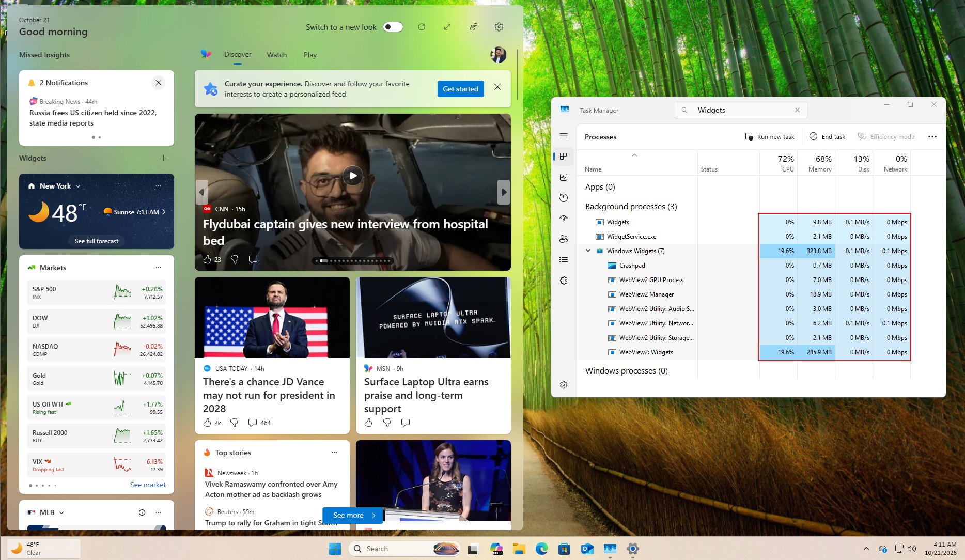This screenshot has height=560, width=965.
Task: Select the WebView2 Manager process row
Action: pyautogui.click(x=744, y=294)
